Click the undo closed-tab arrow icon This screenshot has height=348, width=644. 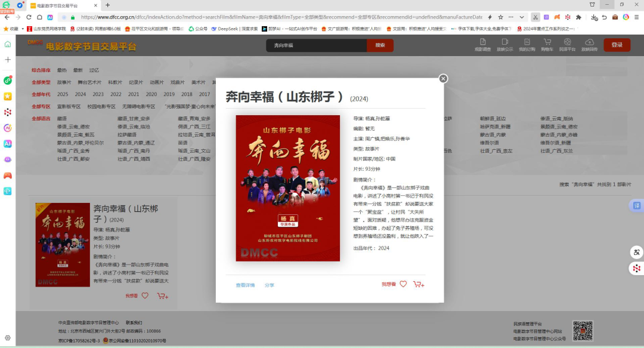pos(605,17)
